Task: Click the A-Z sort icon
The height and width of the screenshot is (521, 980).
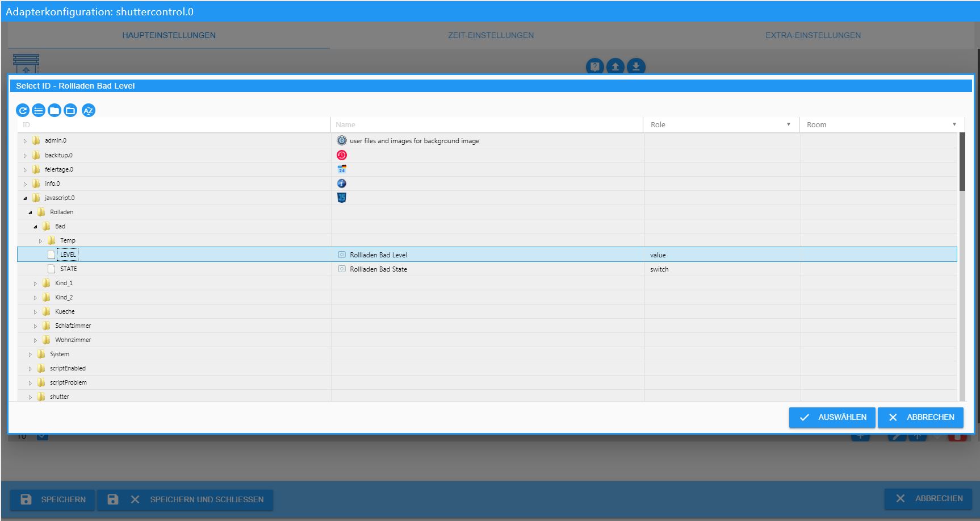Action: point(89,110)
